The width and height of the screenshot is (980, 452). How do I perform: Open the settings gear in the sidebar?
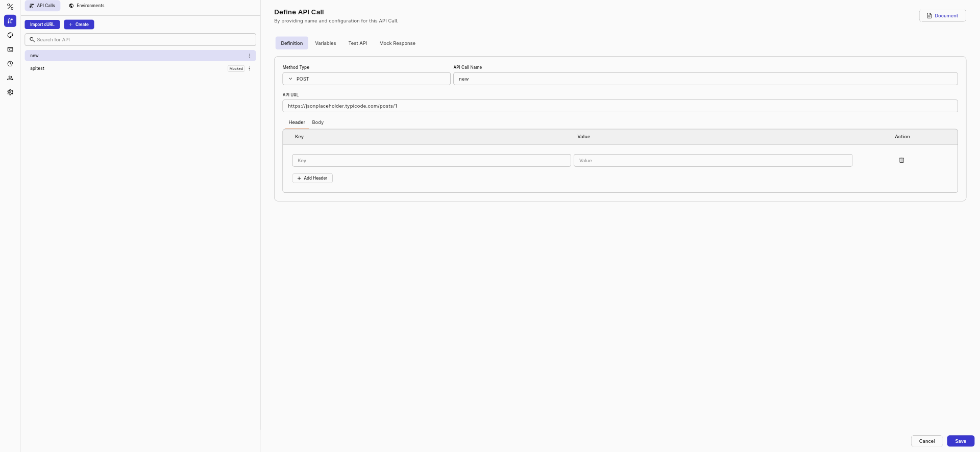(10, 92)
